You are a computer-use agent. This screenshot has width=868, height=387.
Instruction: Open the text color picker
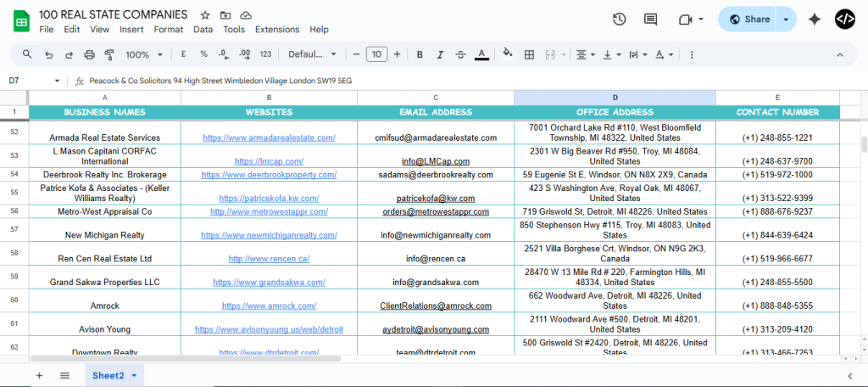pyautogui.click(x=481, y=54)
